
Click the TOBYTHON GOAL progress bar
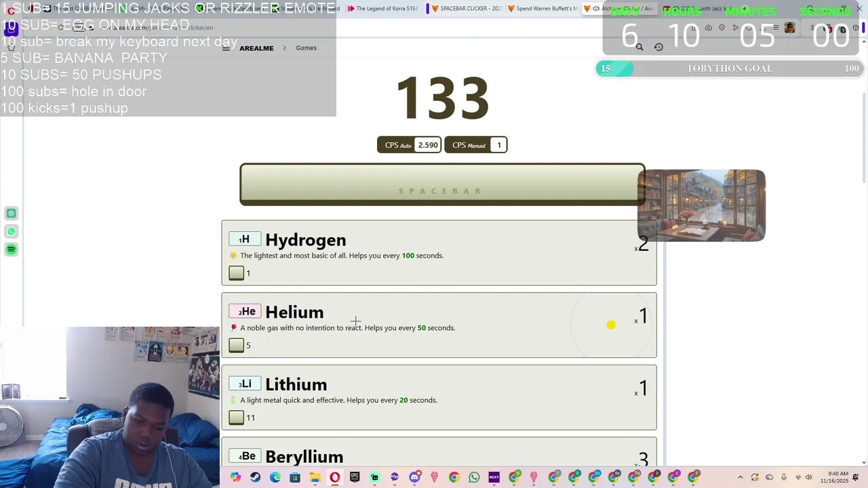729,68
